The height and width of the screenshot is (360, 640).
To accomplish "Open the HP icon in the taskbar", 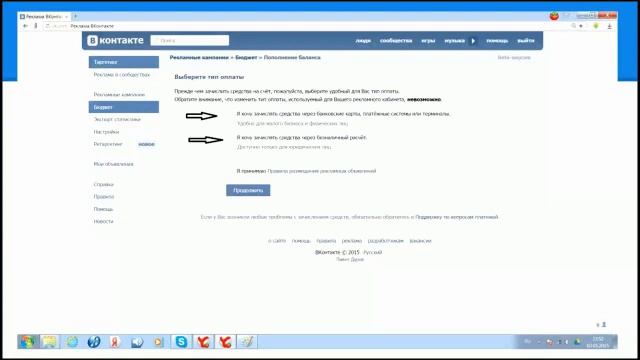I will 93,342.
